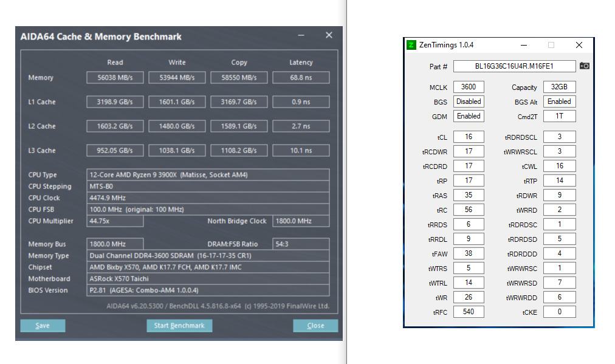This screenshot has height=364, width=615.
Task: Click DRAM:FSB Ratio value 54:3
Action: pos(301,244)
